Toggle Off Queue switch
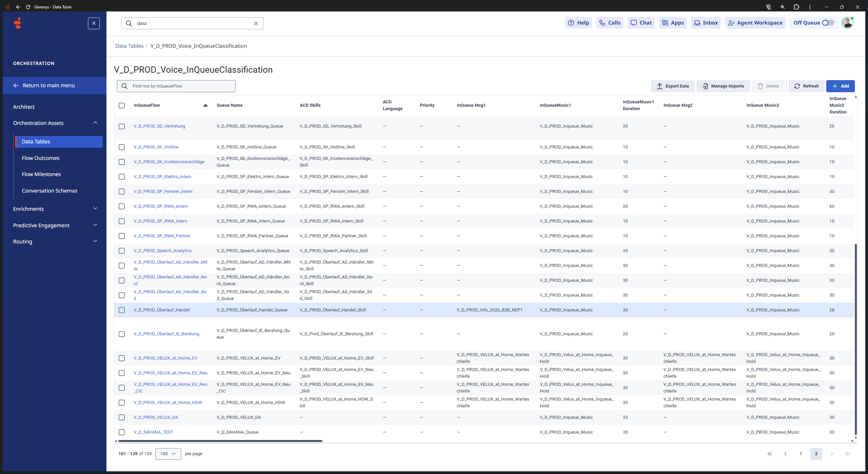Viewport: 868px width, 474px height. [x=828, y=23]
